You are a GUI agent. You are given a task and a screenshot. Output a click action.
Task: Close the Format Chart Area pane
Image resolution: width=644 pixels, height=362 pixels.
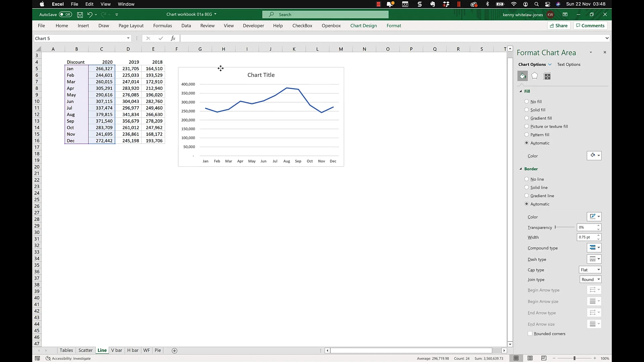pyautogui.click(x=605, y=52)
